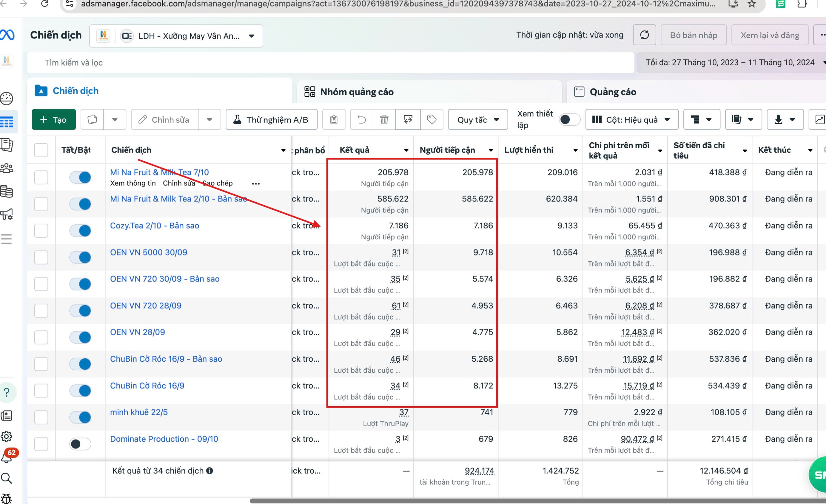The image size is (826, 504).
Task: Select campaigns table grid icon in sidebar
Action: [7, 121]
